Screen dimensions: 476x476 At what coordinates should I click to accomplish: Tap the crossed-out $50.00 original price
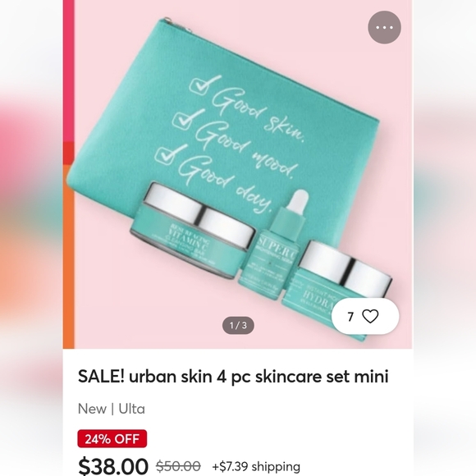(178, 465)
